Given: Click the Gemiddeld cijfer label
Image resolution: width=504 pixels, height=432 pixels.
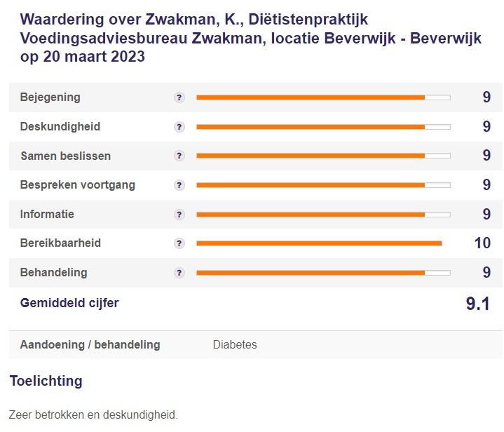Looking at the screenshot, I should pos(69,303).
